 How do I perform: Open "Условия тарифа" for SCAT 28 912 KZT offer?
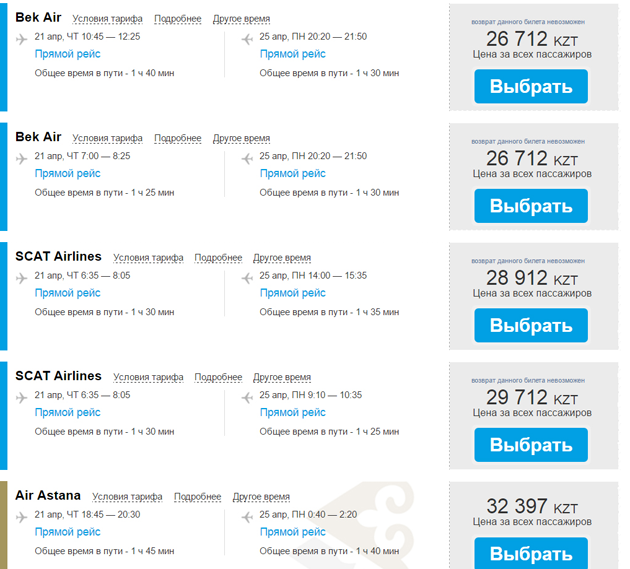tap(148, 258)
